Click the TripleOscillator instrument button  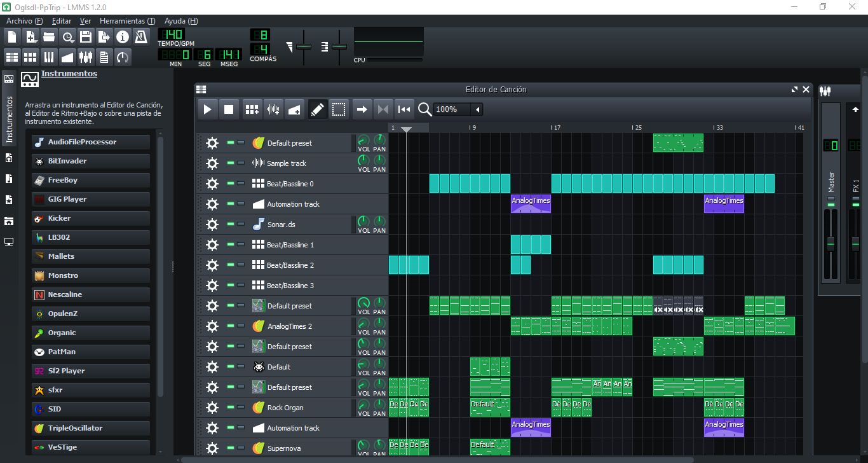pos(91,428)
